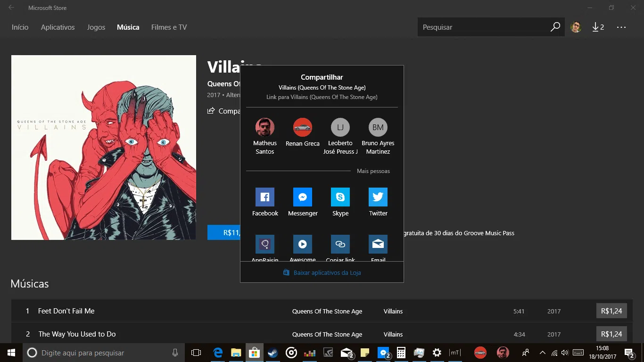The height and width of the screenshot is (362, 644).
Task: Select The Way You Used to Do track title
Action: click(77, 334)
